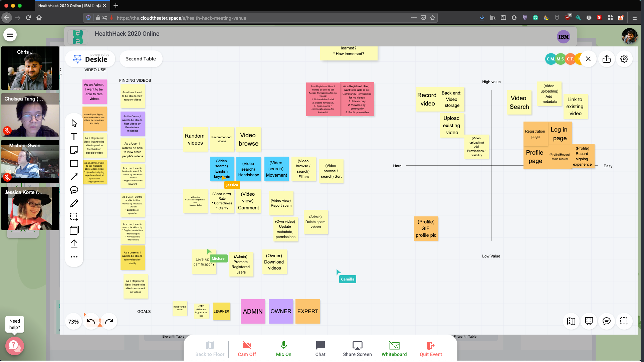This screenshot has width=644, height=362.
Task: Click the upload tool in toolbar
Action: pos(74,243)
